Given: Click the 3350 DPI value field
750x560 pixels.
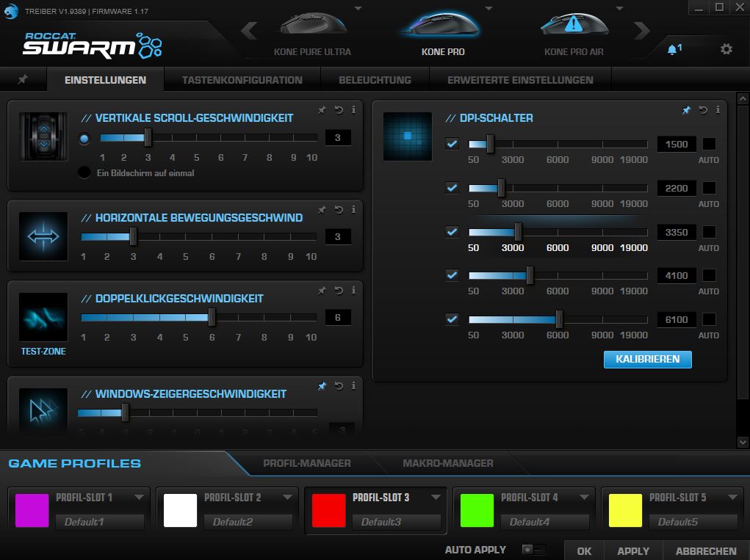Looking at the screenshot, I should (x=677, y=232).
